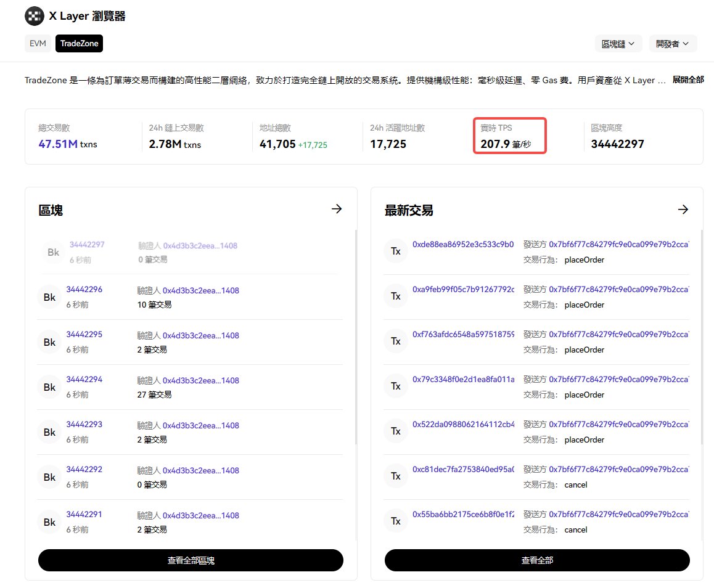
Task: Click the blocks panel vertical scrollbar
Action: (x=356, y=337)
